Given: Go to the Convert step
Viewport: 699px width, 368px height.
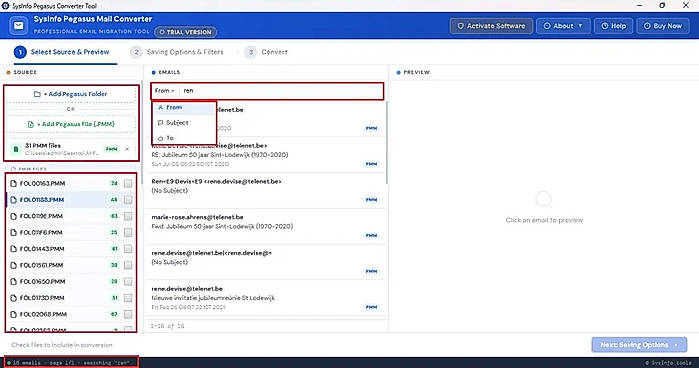Looking at the screenshot, I should pyautogui.click(x=267, y=52).
